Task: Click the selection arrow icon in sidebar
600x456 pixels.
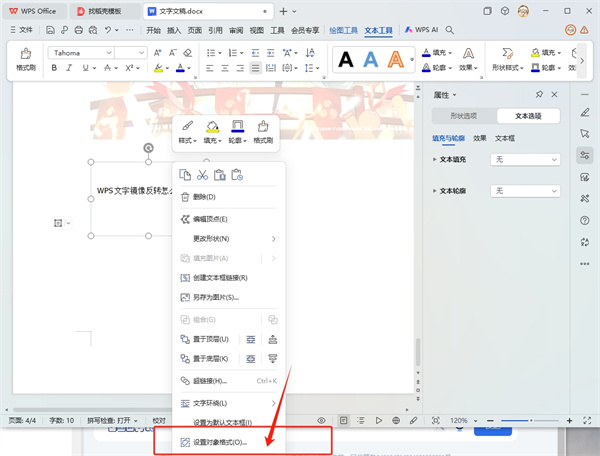Action: (584, 133)
